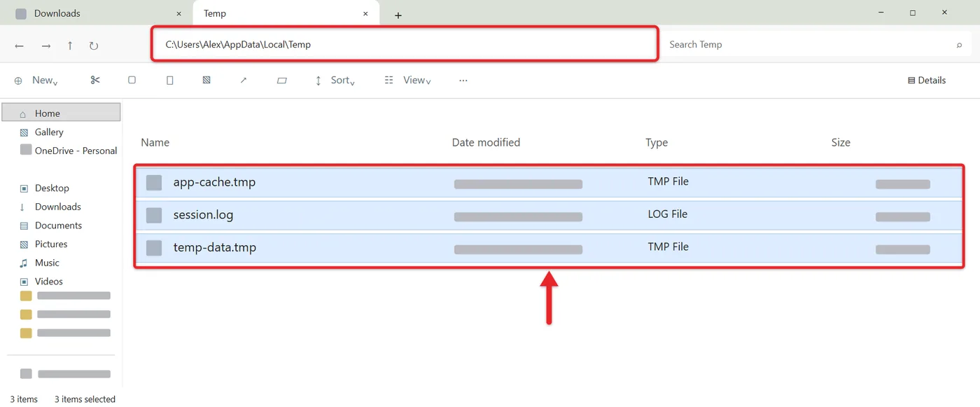Screen dimensions: 980x407
Task: Open the View dropdown
Action: 408,81
